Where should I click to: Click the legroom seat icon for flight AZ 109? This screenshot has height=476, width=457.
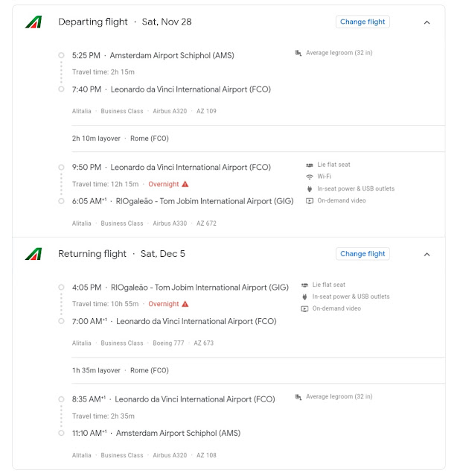point(298,53)
